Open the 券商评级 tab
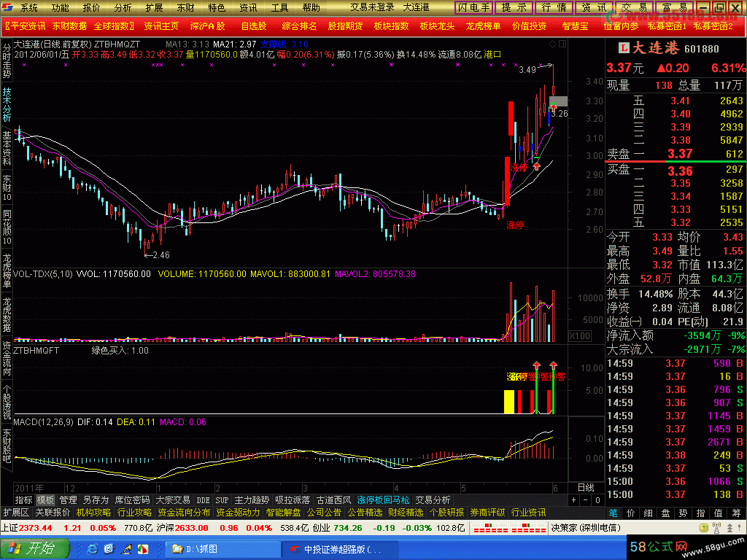Viewport: 747px width, 560px height. [x=487, y=513]
